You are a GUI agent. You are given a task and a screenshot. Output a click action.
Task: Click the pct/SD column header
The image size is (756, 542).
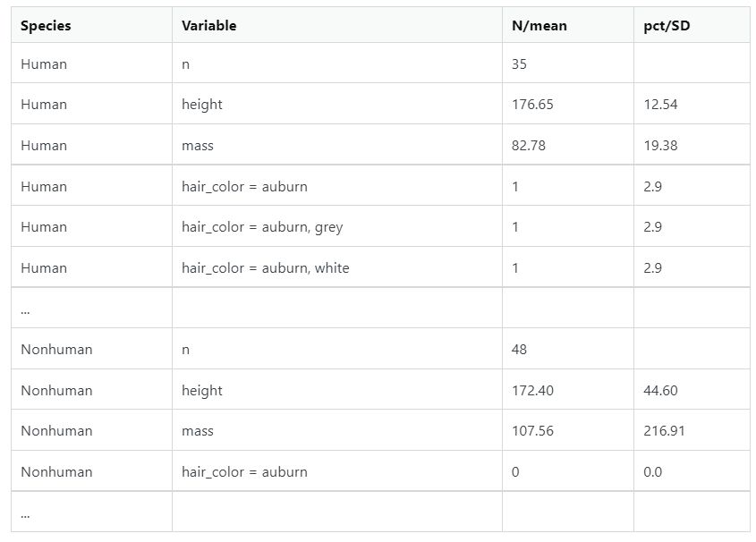click(x=667, y=26)
